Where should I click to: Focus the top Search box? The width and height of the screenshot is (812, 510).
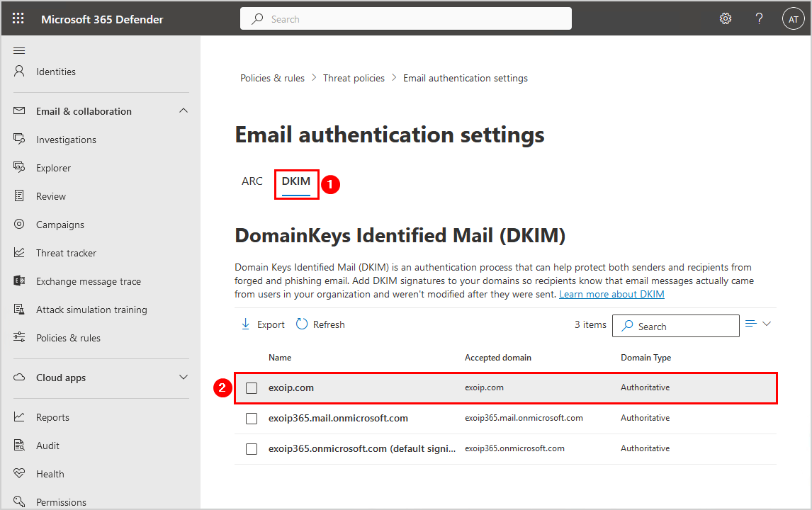click(x=406, y=18)
